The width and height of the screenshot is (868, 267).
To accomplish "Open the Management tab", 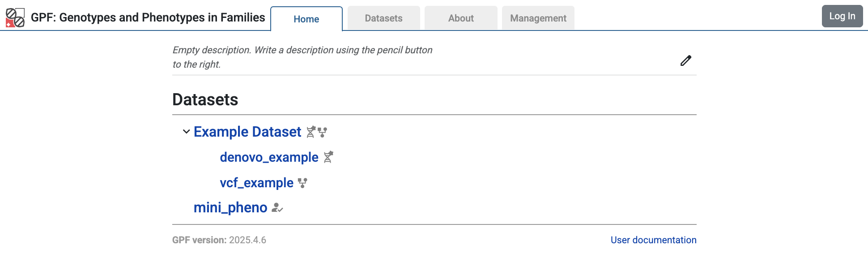I will [538, 18].
